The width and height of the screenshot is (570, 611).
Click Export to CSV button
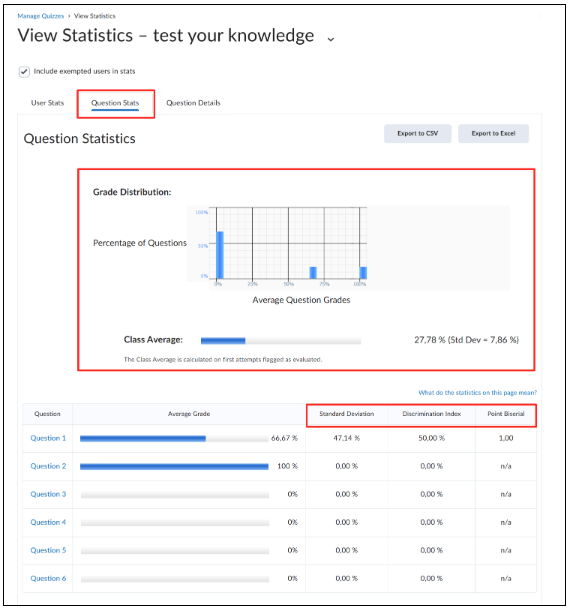click(418, 134)
